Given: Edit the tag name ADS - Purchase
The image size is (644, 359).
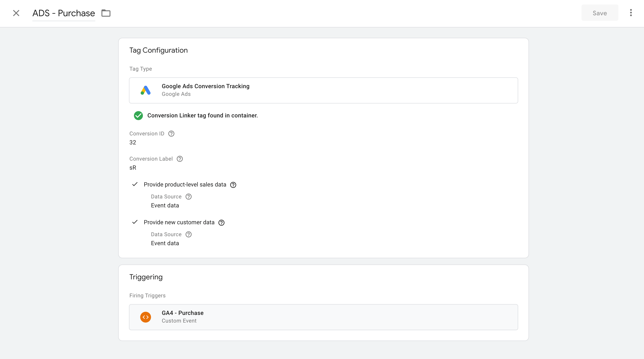Looking at the screenshot, I should click(x=64, y=13).
